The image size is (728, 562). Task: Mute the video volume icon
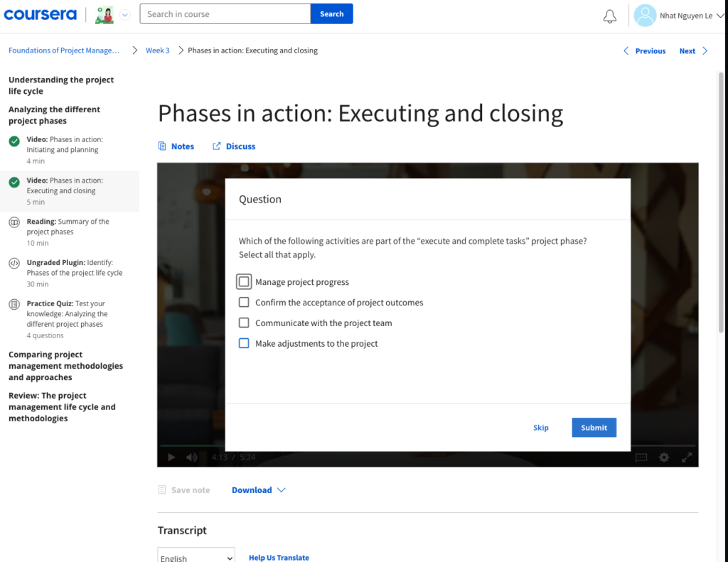191,458
